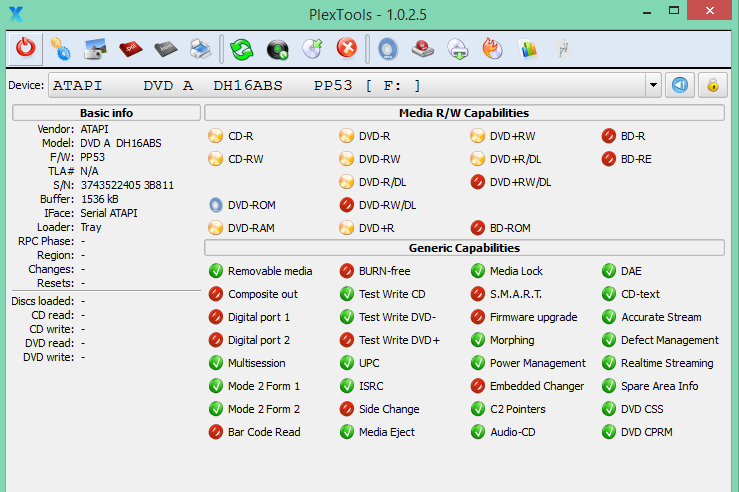Click the 'Digital port 1' label
Screen dimensions: 739x492
click(x=259, y=317)
